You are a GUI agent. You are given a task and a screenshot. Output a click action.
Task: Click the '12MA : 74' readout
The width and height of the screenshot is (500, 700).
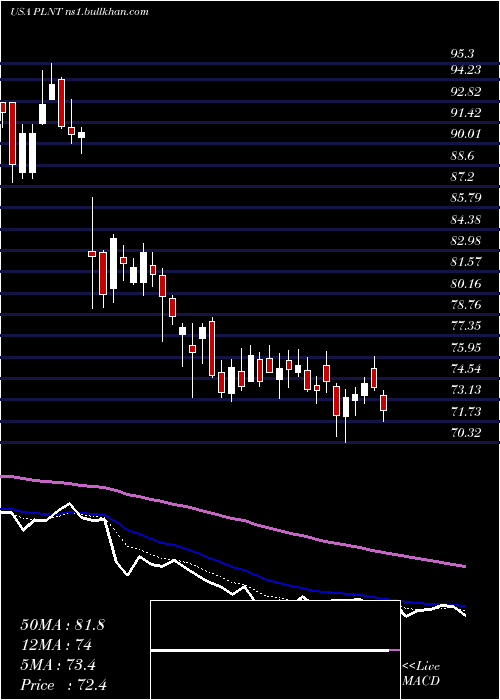pos(56,645)
